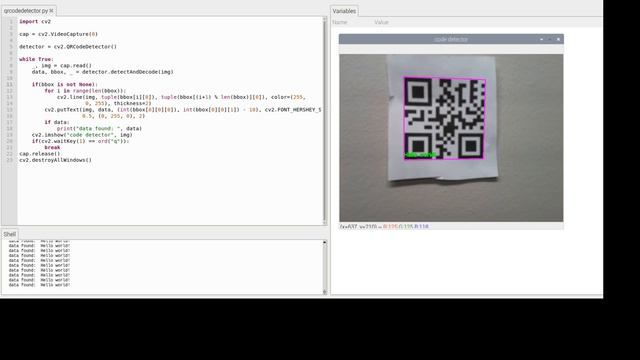
Task: Click line number 23 in the gutter
Action: pyautogui.click(x=10, y=160)
